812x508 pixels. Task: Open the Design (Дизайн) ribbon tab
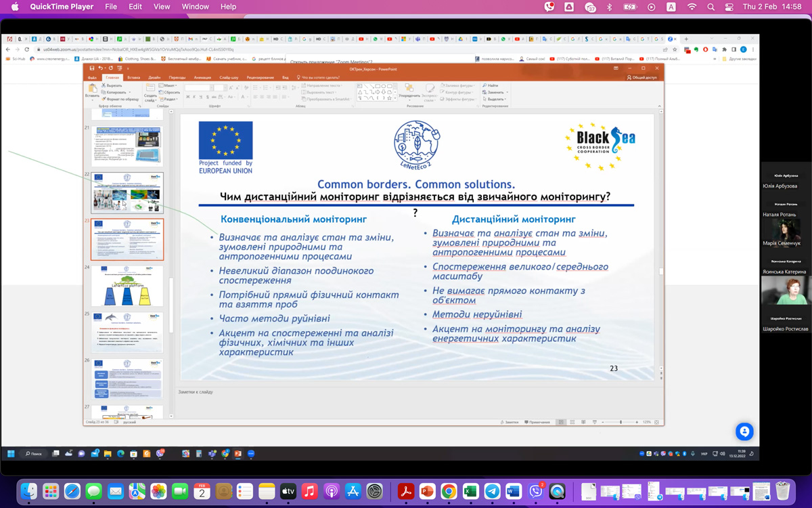click(154, 78)
